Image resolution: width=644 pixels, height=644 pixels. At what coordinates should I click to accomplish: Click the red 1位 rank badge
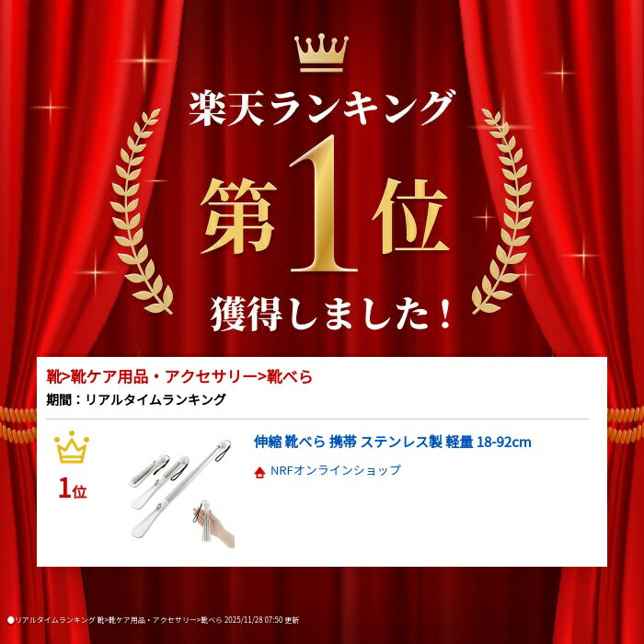point(73,489)
